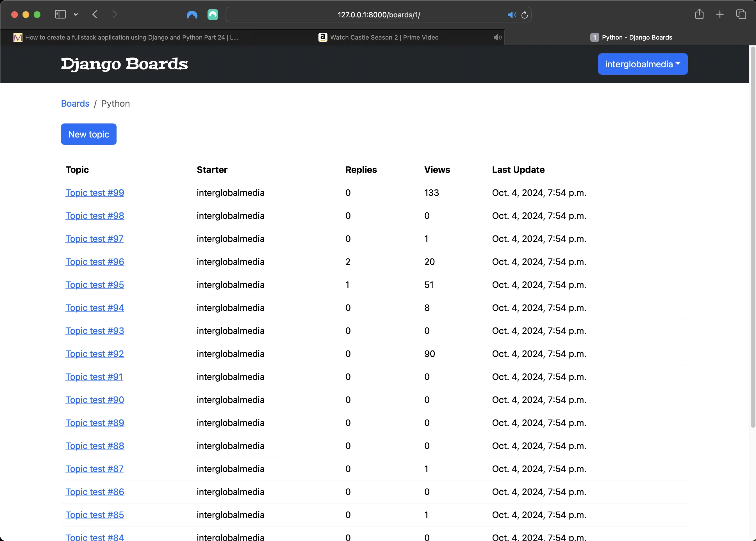This screenshot has height=541, width=756.
Task: Create a topic with New topic button
Action: pyautogui.click(x=89, y=134)
